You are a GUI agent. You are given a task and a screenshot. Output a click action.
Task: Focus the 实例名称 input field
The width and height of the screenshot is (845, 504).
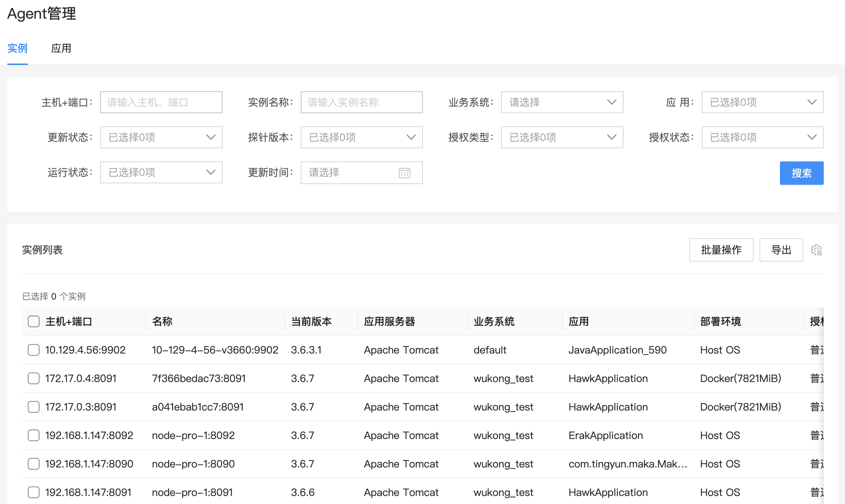[361, 102]
